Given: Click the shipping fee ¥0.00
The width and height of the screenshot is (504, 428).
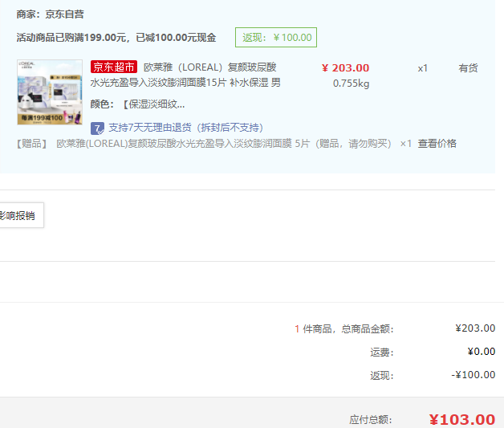Looking at the screenshot, I should pos(482,352).
